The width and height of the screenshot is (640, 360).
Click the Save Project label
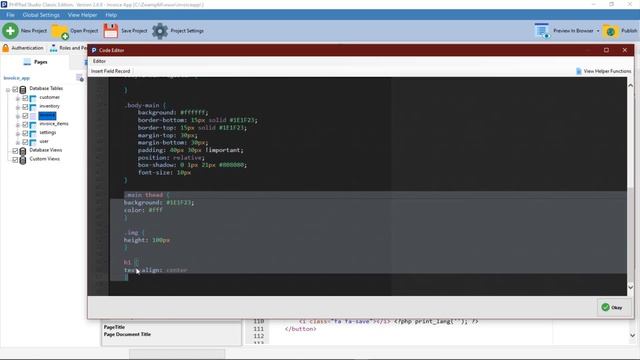[134, 31]
